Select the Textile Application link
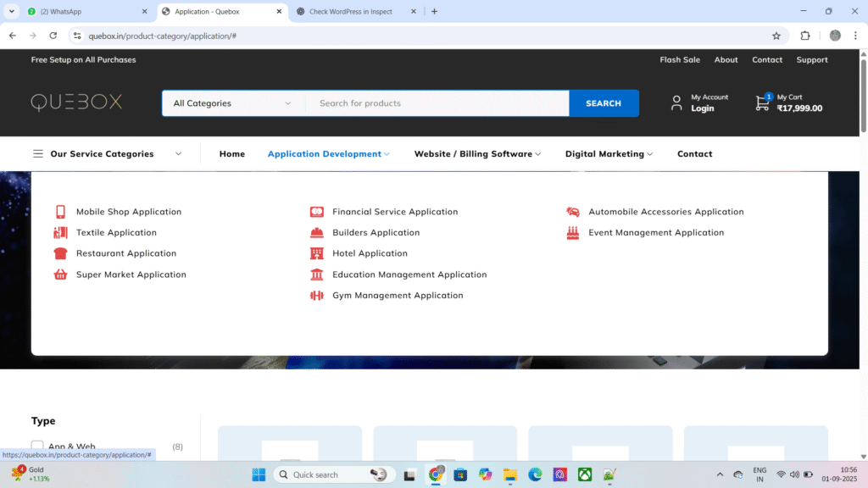Viewport: 868px width, 488px height. [116, 233]
